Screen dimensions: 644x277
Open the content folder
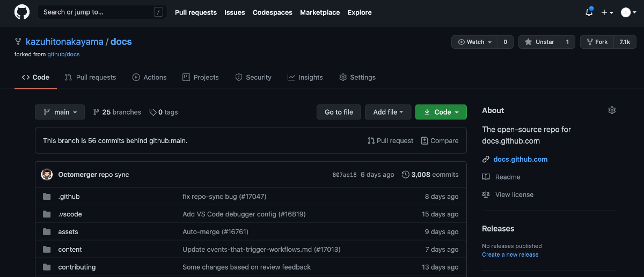[x=70, y=250]
